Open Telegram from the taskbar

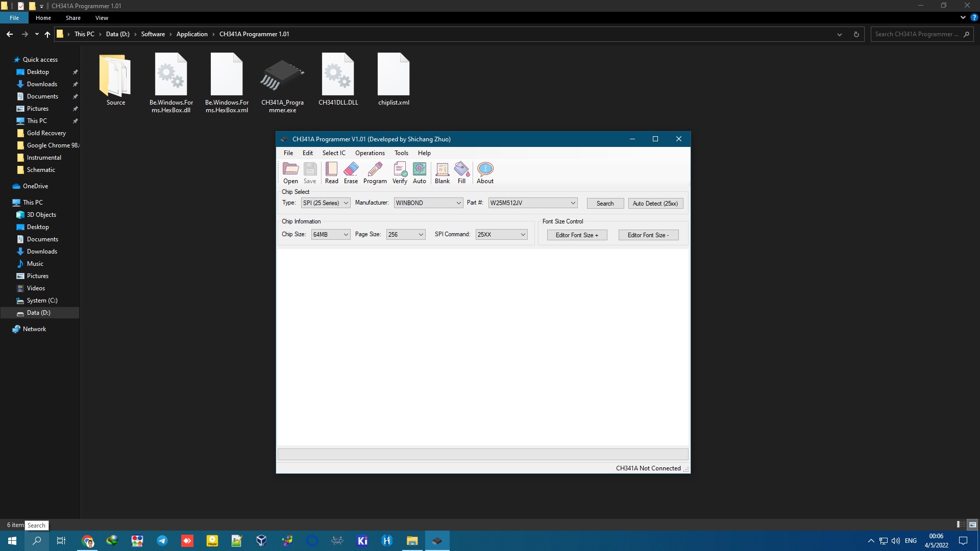coord(162,541)
